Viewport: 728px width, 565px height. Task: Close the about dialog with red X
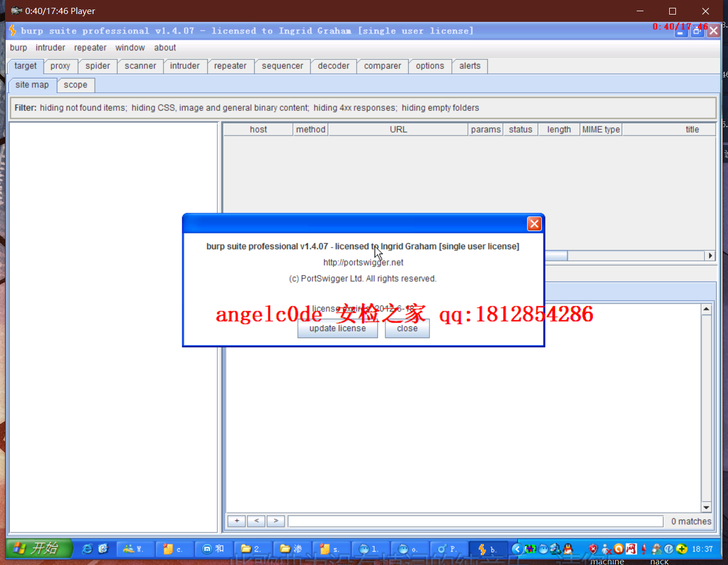[534, 224]
